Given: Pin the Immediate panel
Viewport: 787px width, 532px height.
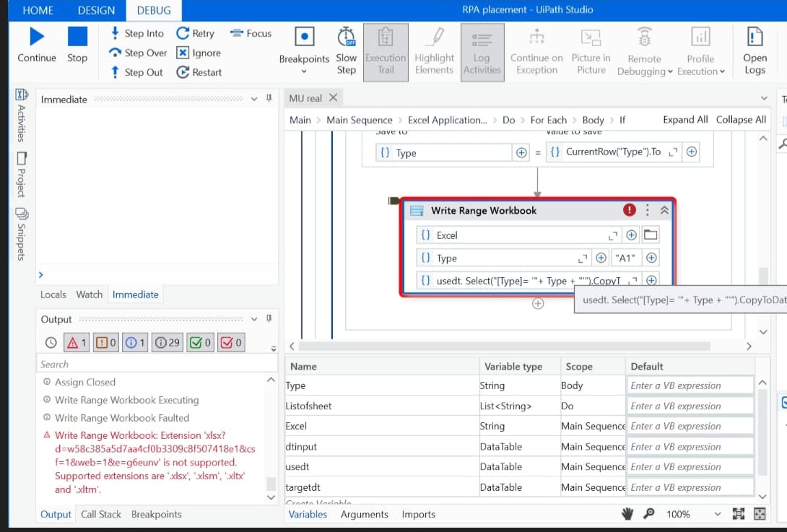Looking at the screenshot, I should (269, 98).
